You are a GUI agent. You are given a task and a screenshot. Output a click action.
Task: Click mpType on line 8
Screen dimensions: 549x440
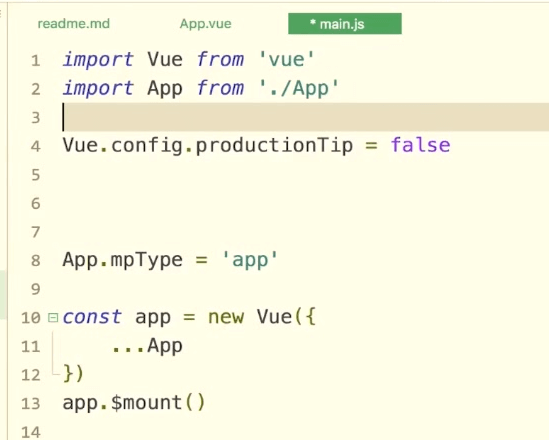click(x=147, y=260)
